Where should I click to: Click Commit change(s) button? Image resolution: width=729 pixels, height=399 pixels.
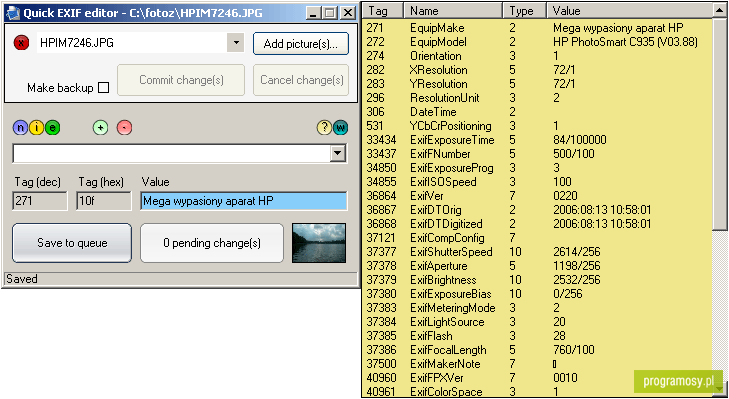point(181,80)
